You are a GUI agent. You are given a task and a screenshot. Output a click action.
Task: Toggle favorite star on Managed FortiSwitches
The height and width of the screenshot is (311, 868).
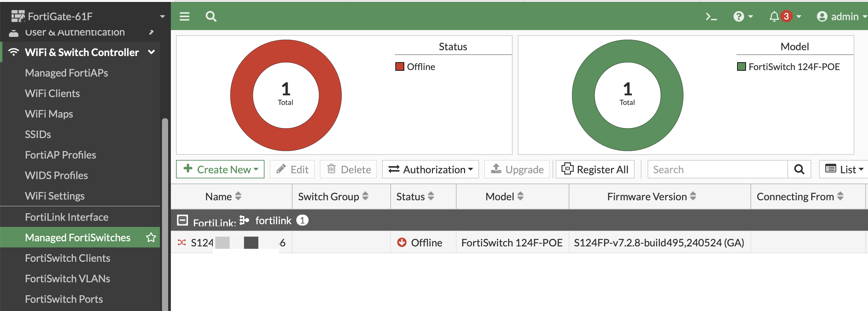click(151, 237)
